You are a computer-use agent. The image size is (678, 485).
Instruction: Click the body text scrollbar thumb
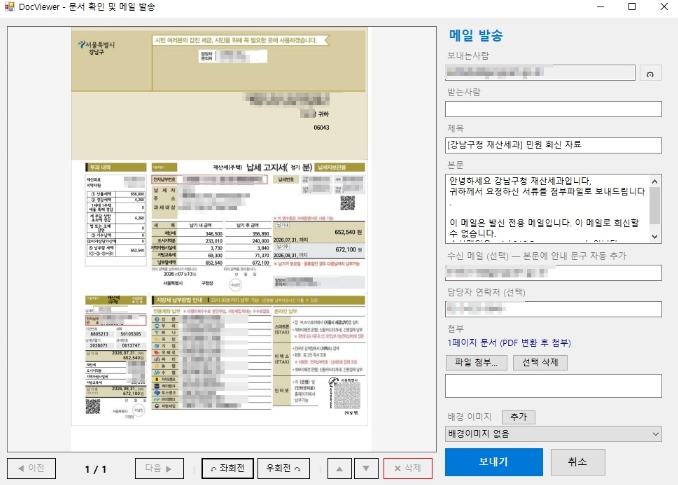point(655,205)
